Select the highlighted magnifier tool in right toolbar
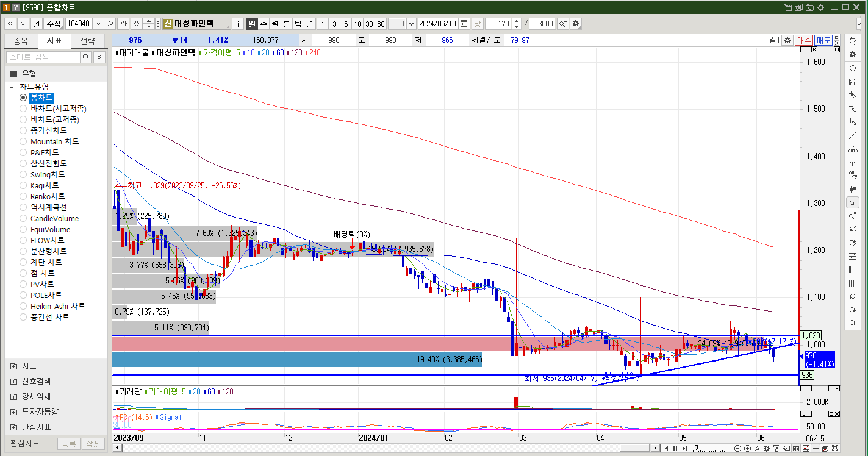The width and height of the screenshot is (868, 456). (853, 202)
